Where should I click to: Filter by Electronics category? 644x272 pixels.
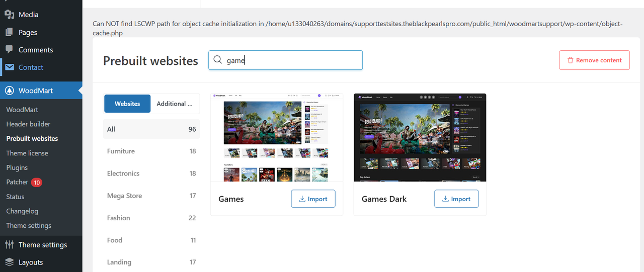tap(151, 173)
